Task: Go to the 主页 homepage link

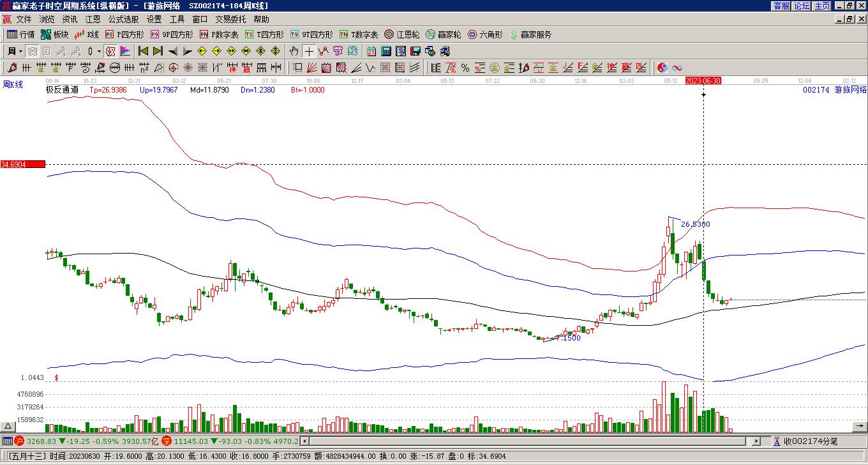Action: point(822,6)
